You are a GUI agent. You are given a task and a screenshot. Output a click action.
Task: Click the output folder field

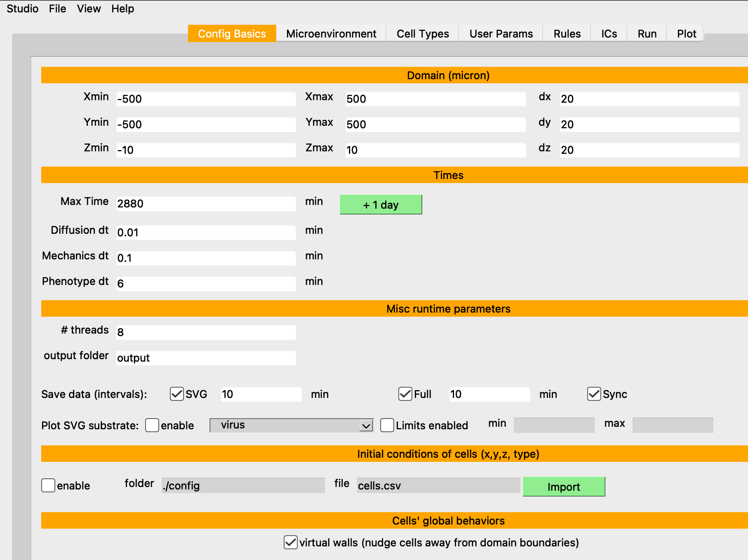tap(206, 358)
